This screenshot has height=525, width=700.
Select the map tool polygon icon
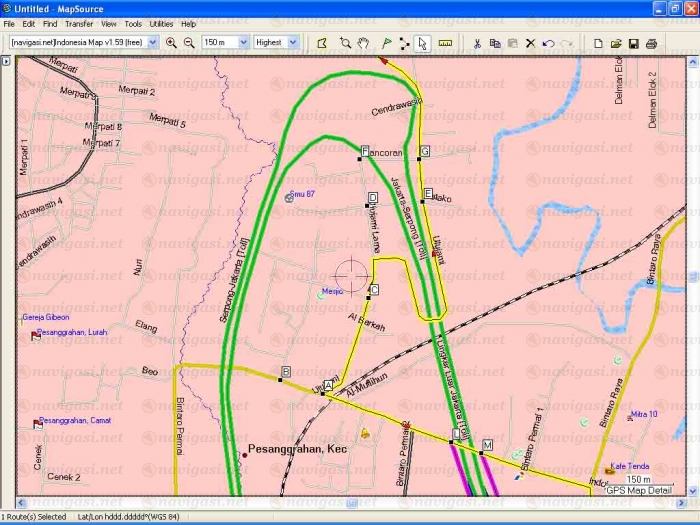point(322,43)
